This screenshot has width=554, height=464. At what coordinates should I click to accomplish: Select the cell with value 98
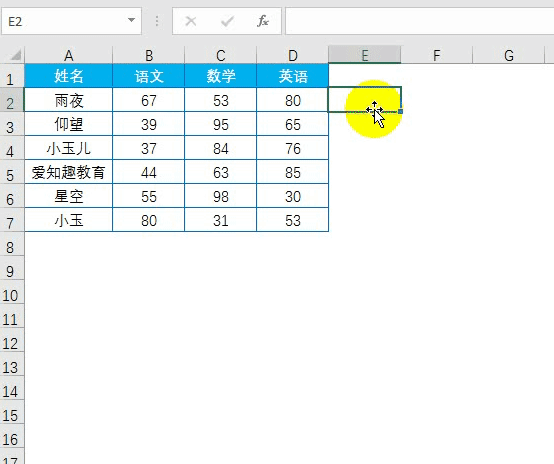220,196
